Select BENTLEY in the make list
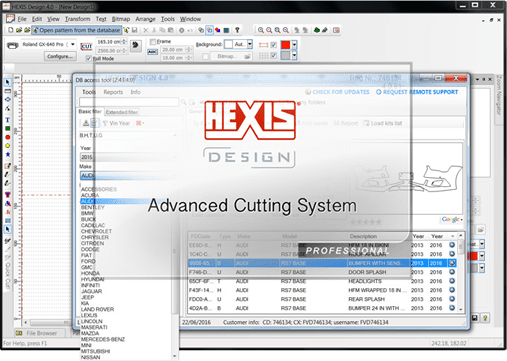This screenshot has width=507, height=361. tap(93, 207)
